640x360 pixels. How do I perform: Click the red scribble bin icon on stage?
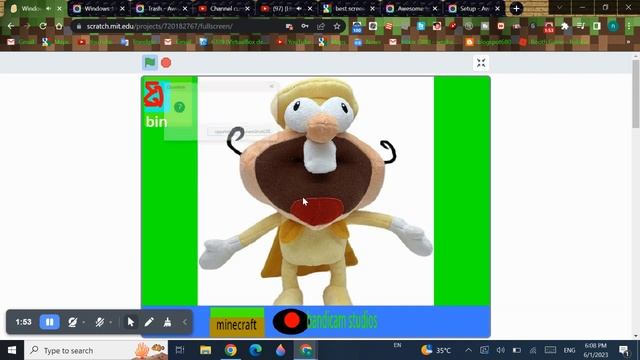[x=154, y=94]
